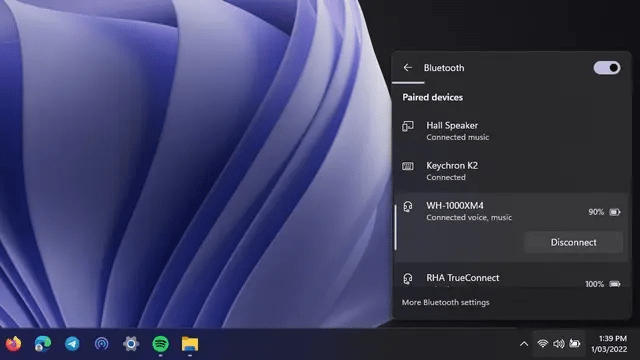This screenshot has height=360, width=640.
Task: Open Spotify from the taskbar
Action: 160,344
